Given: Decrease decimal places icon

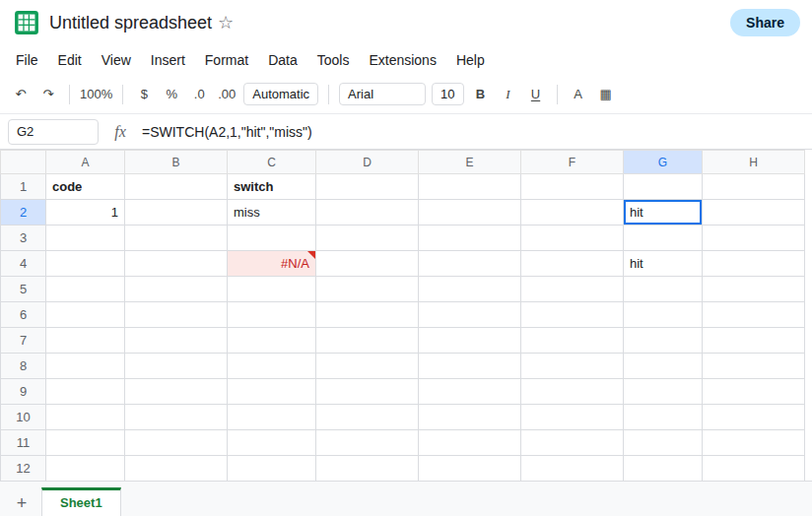Looking at the screenshot, I should [199, 95].
